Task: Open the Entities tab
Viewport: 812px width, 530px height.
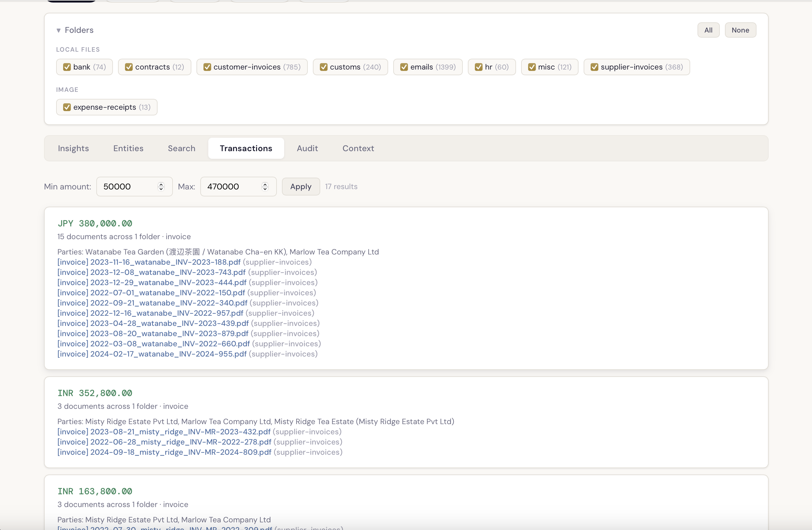Action: tap(128, 148)
